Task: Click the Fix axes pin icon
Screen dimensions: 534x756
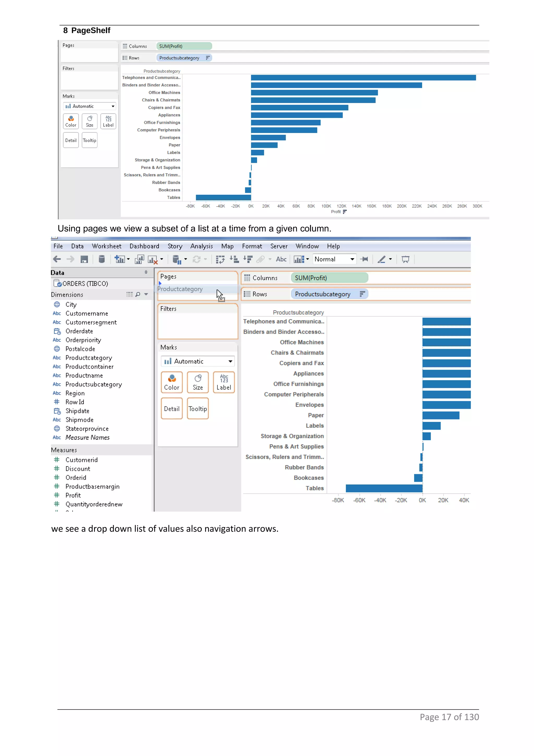Action: pos(364,259)
